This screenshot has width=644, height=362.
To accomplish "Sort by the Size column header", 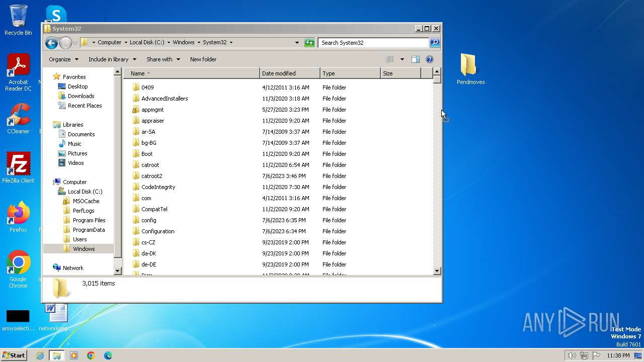I will (400, 73).
